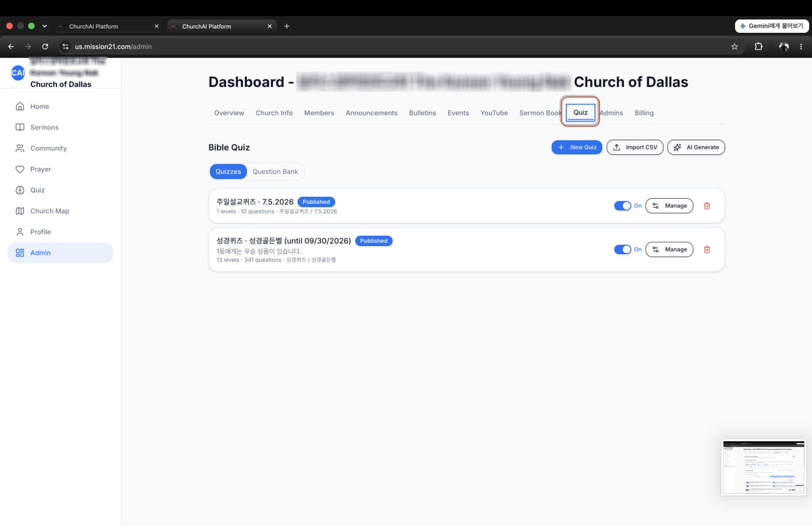The width and height of the screenshot is (812, 526).
Task: Click the Gemini ask button
Action: [772, 26]
